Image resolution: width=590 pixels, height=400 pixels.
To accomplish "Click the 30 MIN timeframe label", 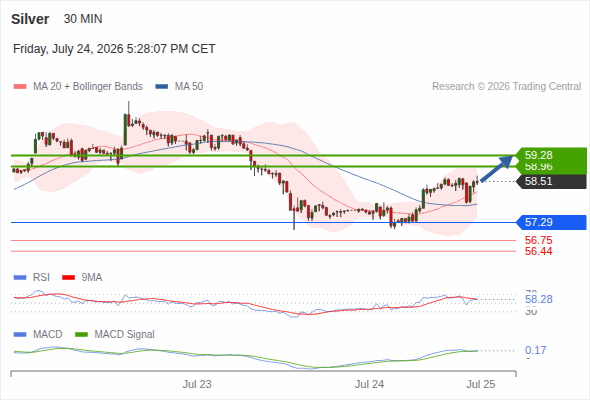I will [83, 19].
